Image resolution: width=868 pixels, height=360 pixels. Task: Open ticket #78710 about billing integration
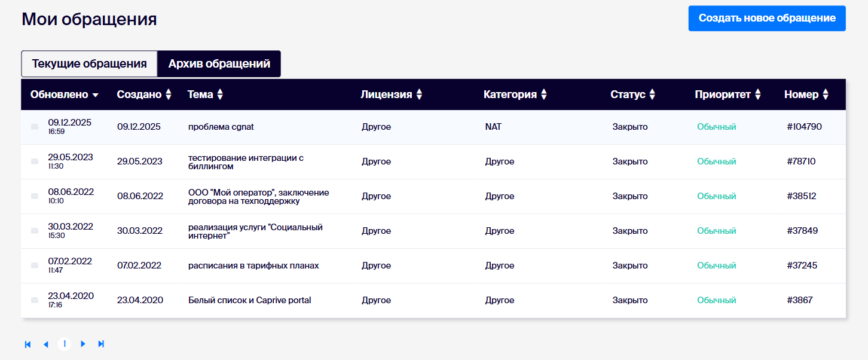point(247,161)
